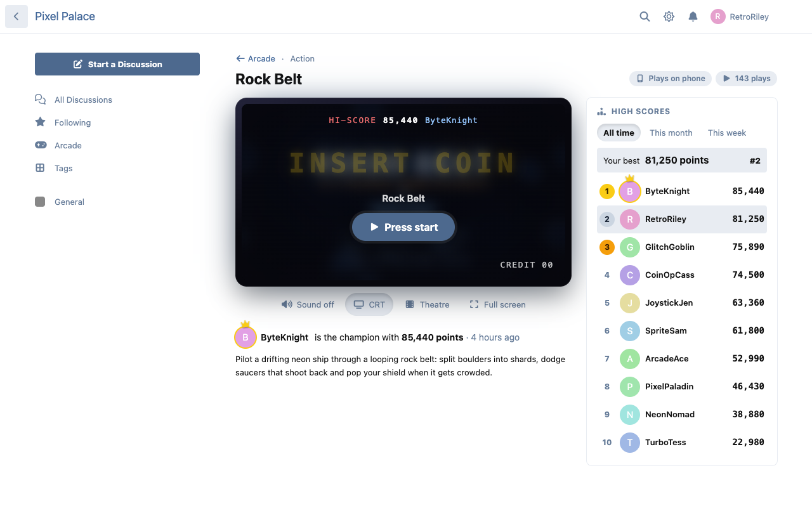812x520 pixels.
Task: Toggle the CRT display effect
Action: click(369, 304)
